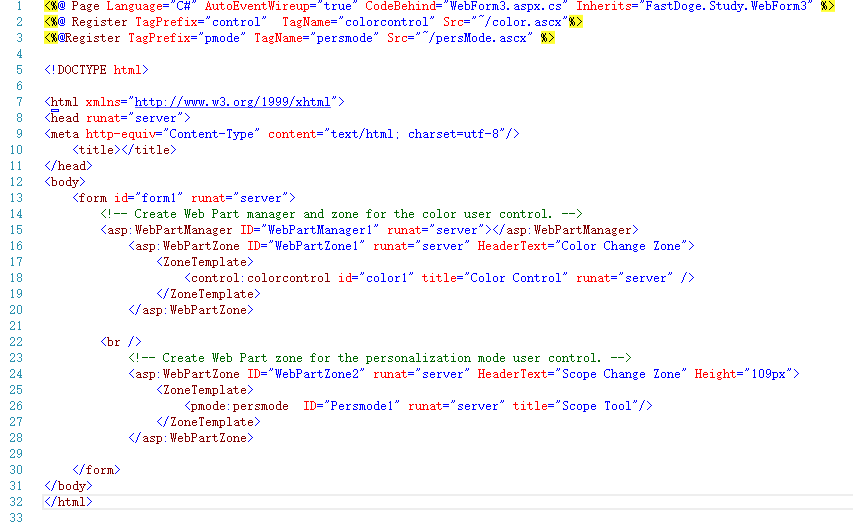Click the closing </head> tag
Viewport: 853px width, 525px height.
[69, 166]
